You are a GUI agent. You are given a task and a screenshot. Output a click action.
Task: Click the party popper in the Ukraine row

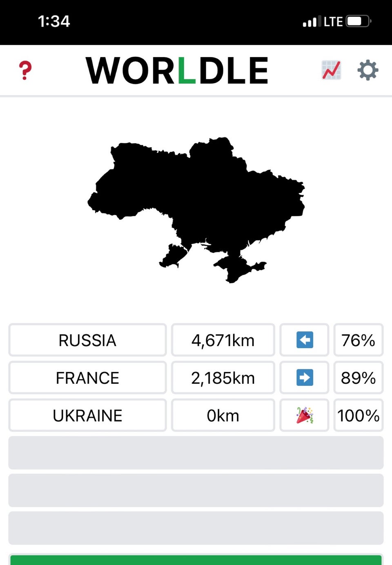point(305,415)
